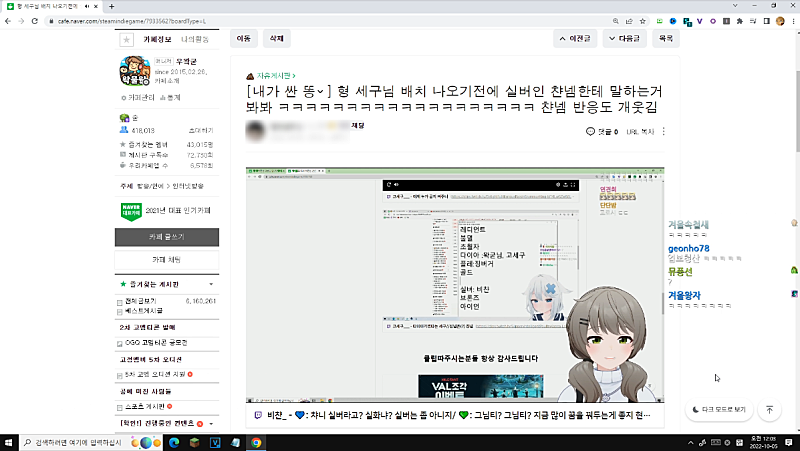800x451 pixels.
Task: Reload the page with refresh icon
Action: point(35,21)
